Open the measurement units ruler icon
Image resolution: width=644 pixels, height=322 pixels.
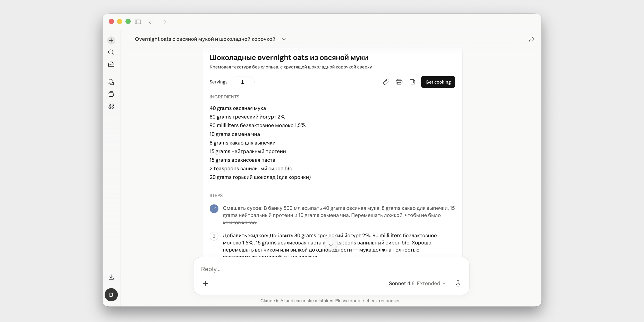point(386,82)
